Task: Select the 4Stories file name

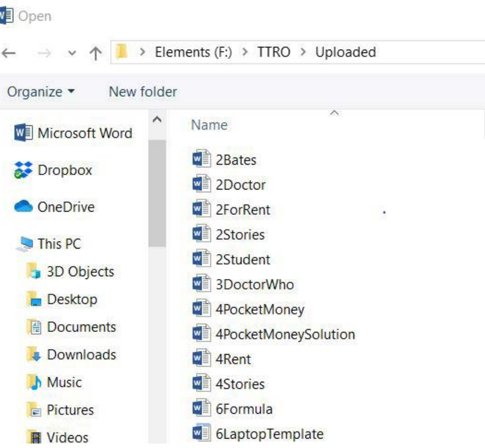Action: tap(240, 384)
